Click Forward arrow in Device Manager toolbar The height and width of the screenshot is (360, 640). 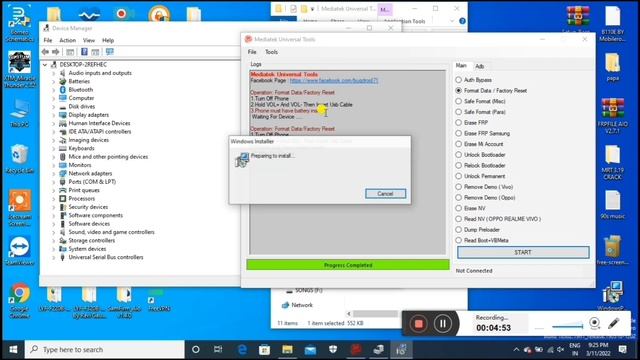pyautogui.click(x=56, y=52)
